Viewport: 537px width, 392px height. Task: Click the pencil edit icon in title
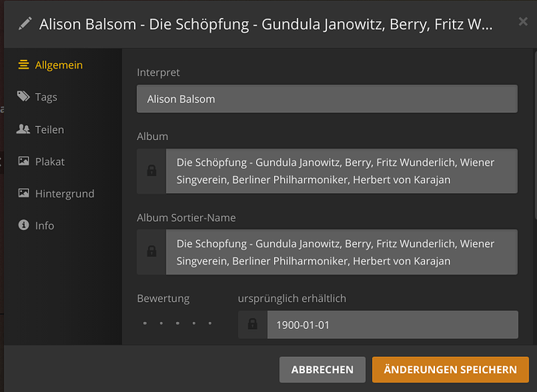point(25,24)
